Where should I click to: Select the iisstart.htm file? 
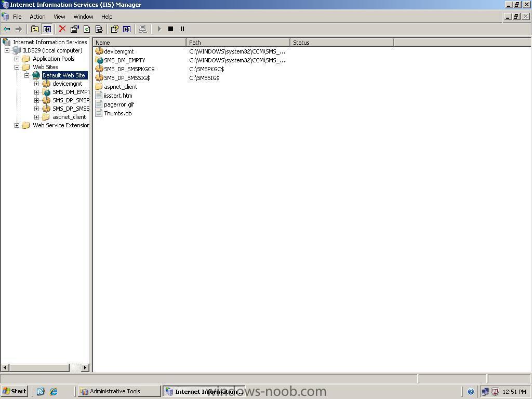[x=118, y=96]
